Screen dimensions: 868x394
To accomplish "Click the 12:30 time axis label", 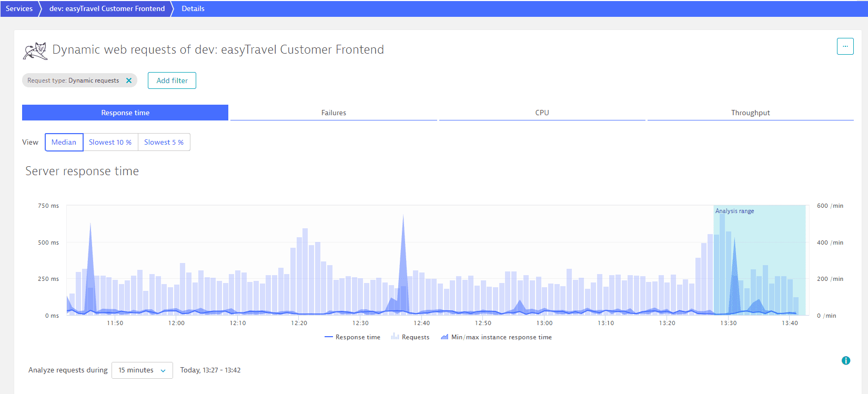I will point(360,323).
